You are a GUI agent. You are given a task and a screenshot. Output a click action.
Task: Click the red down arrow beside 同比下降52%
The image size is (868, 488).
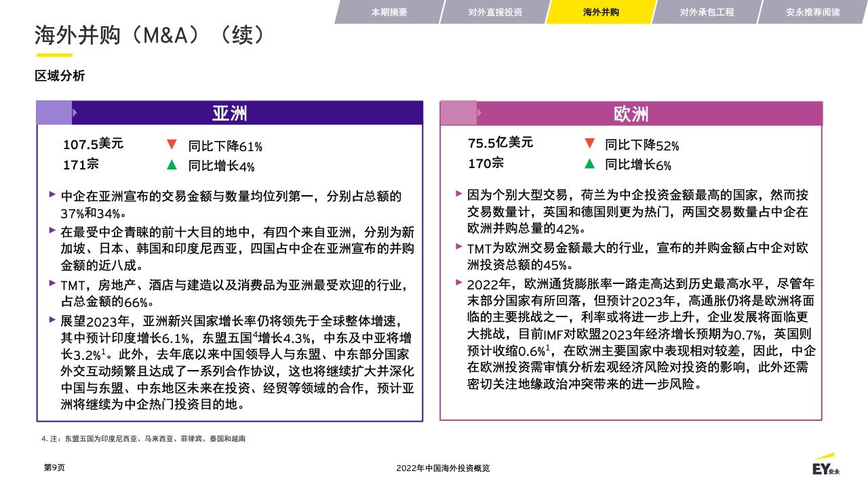[589, 144]
